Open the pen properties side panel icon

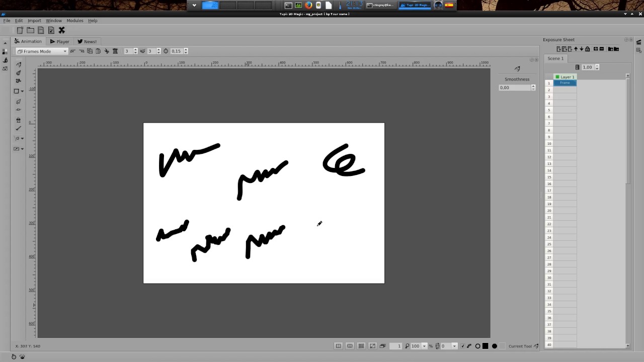point(5,60)
